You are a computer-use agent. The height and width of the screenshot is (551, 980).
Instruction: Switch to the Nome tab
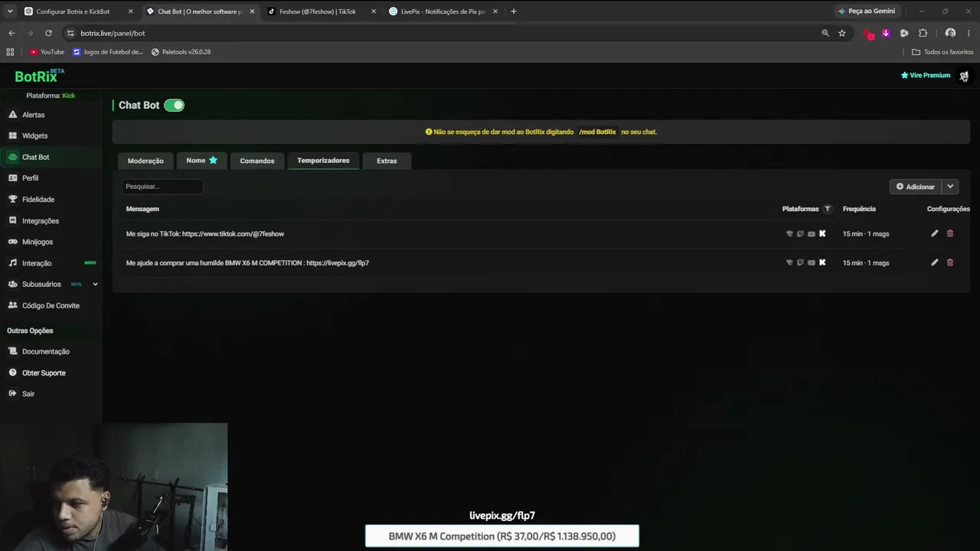[x=201, y=161]
